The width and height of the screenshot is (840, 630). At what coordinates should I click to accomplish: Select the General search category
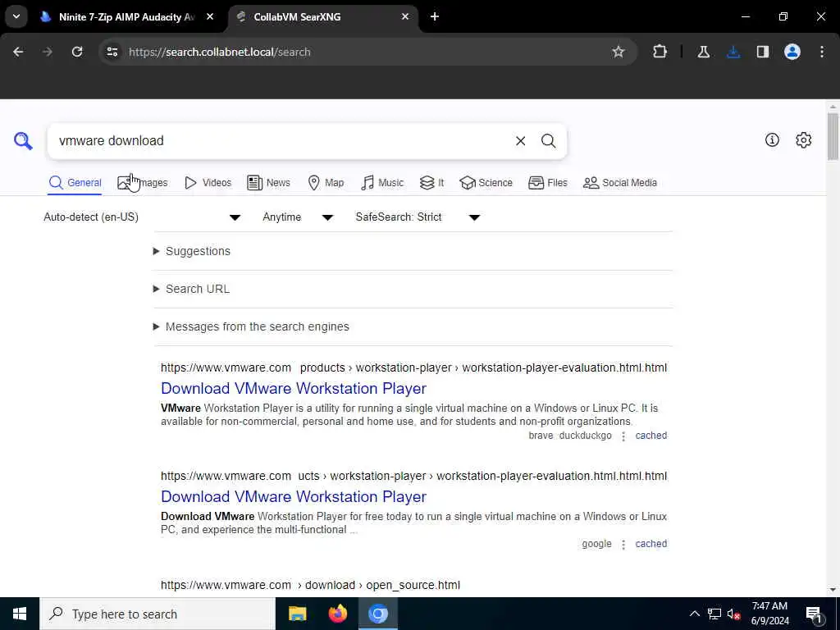[x=75, y=183]
